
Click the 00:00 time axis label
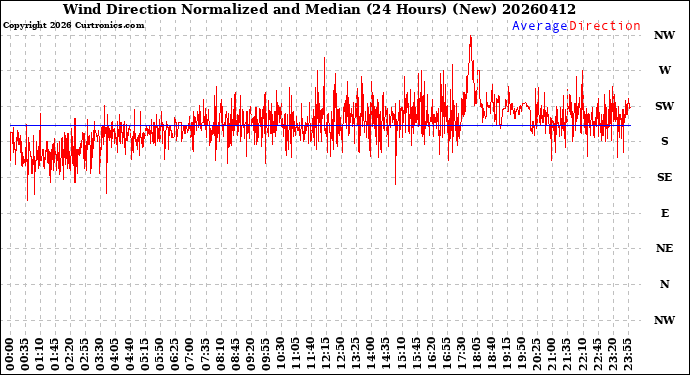point(10,354)
